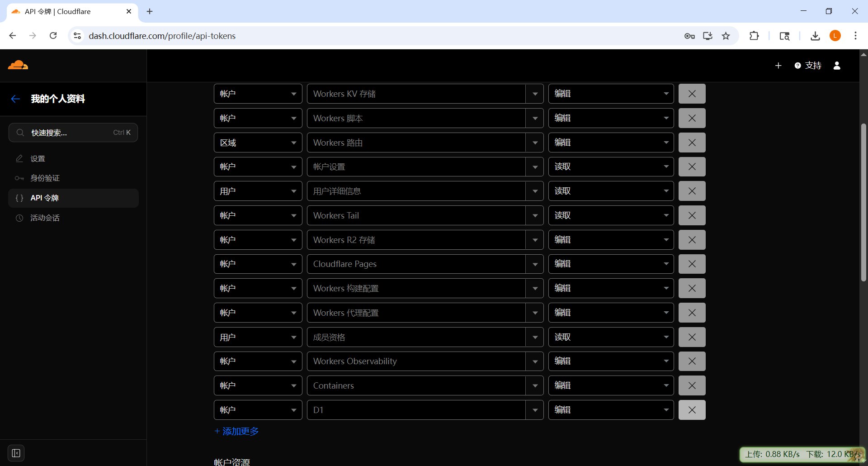Click the install app icon in address bar
Image resolution: width=868 pixels, height=466 pixels.
(708, 36)
